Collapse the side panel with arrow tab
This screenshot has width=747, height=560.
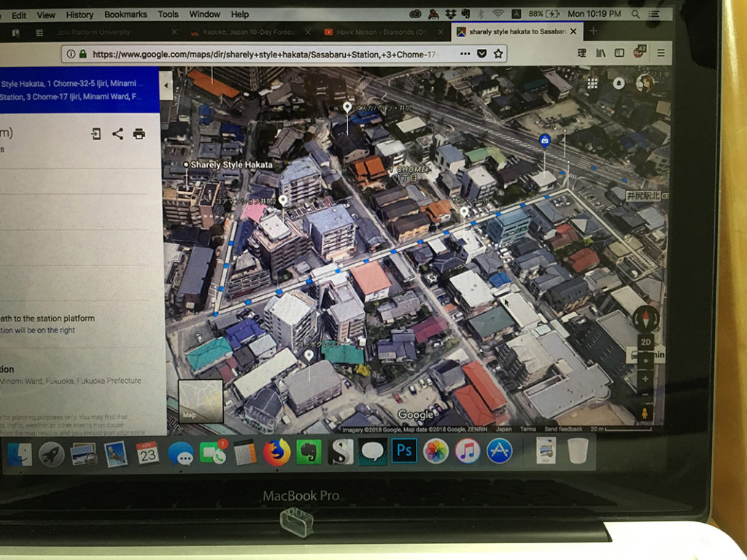pos(166,86)
